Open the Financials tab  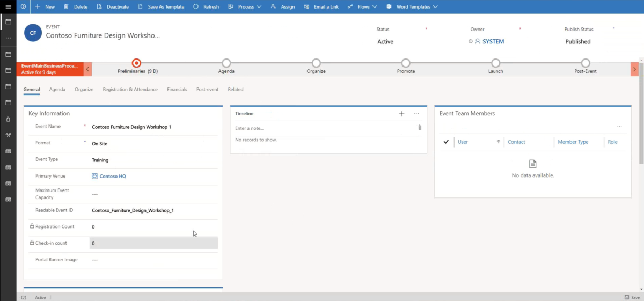click(x=177, y=90)
